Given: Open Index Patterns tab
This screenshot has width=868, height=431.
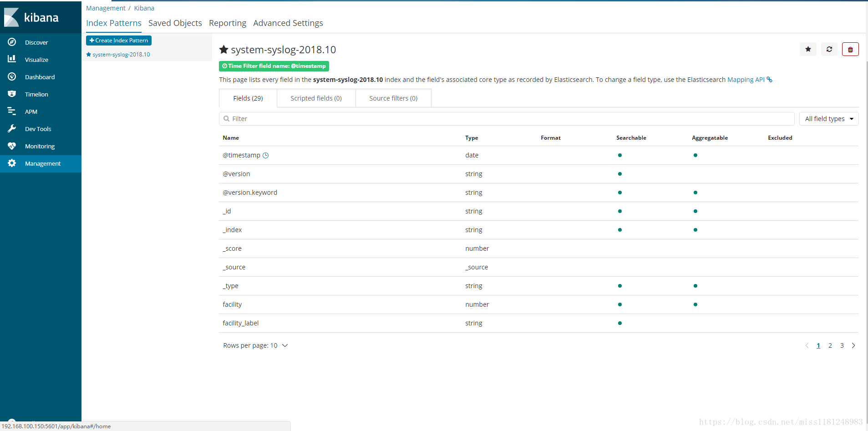Looking at the screenshot, I should pos(114,23).
